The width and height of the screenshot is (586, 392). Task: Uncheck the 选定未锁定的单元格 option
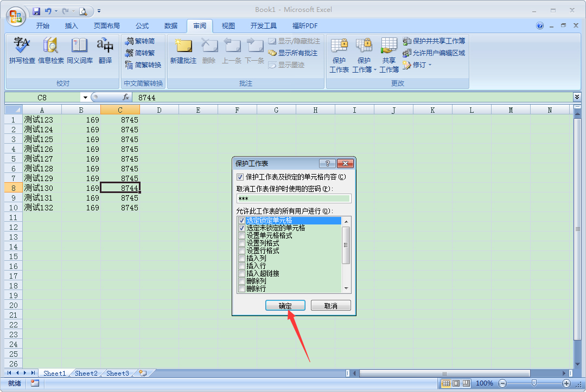(241, 228)
